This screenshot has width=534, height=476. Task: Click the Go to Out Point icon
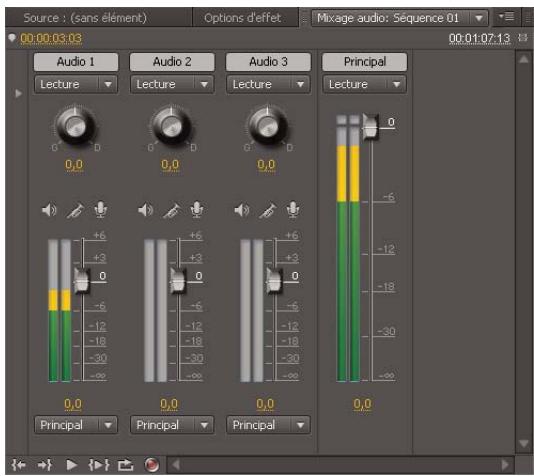click(45, 464)
